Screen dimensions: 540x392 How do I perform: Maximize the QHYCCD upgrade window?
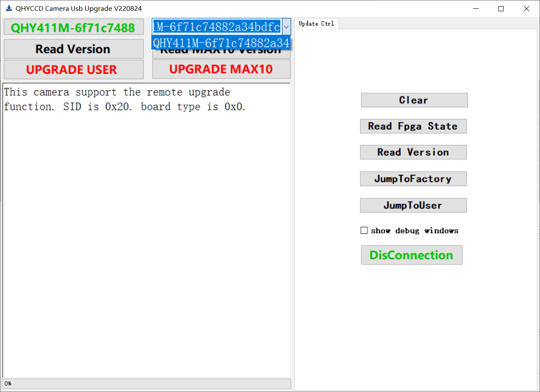tap(501, 9)
